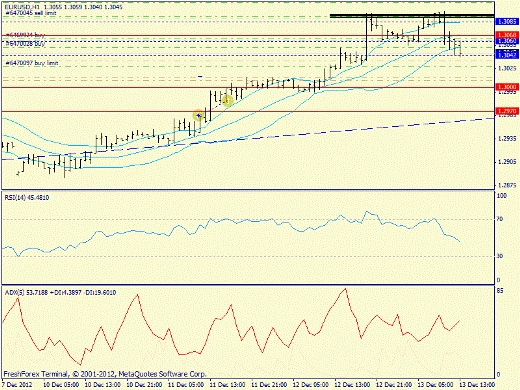The height and width of the screenshot is (390, 520).
Task: Click the 10 Dec 05:00 time axis label
Action: coord(61,385)
